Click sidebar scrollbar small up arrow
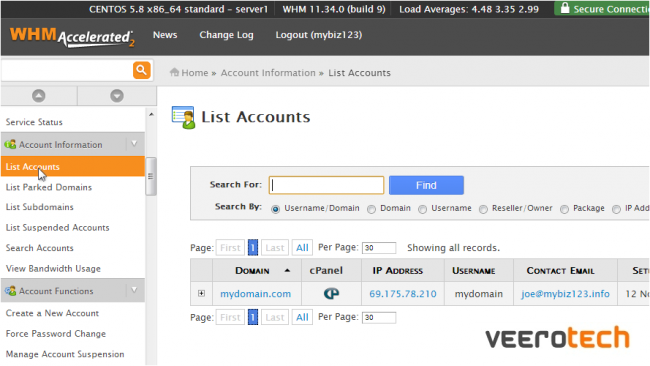650x366 pixels. [x=151, y=114]
